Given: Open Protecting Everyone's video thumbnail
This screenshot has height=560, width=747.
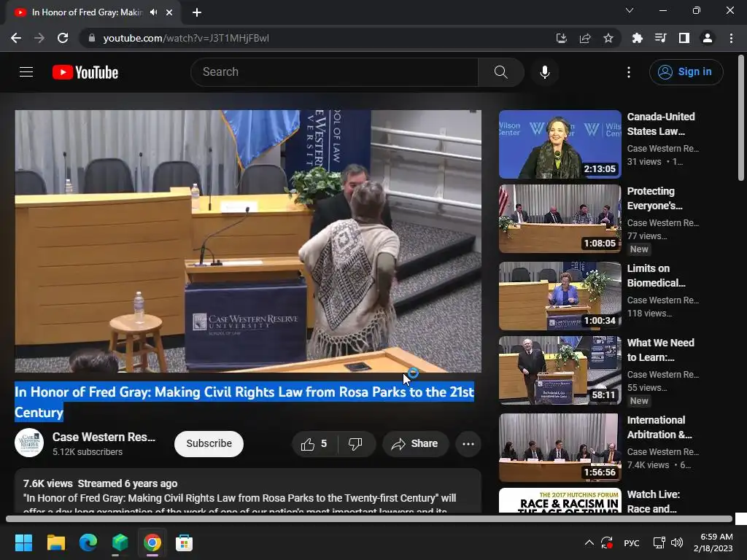Looking at the screenshot, I should pos(560,219).
